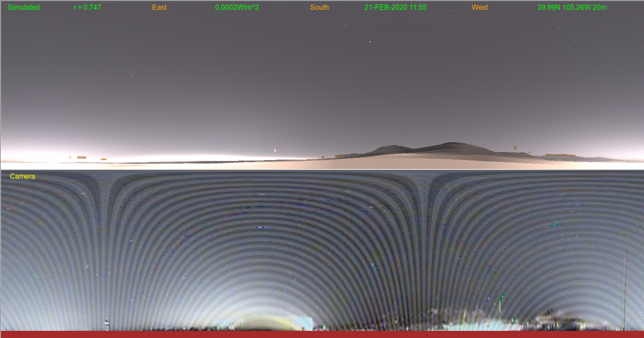Click the "r = 0.747" correlation value

(87, 8)
